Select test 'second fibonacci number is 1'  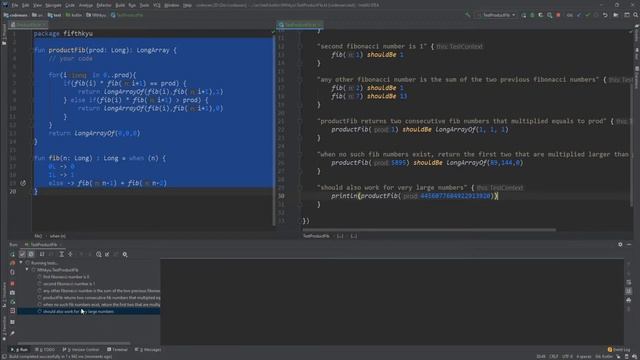click(69, 284)
